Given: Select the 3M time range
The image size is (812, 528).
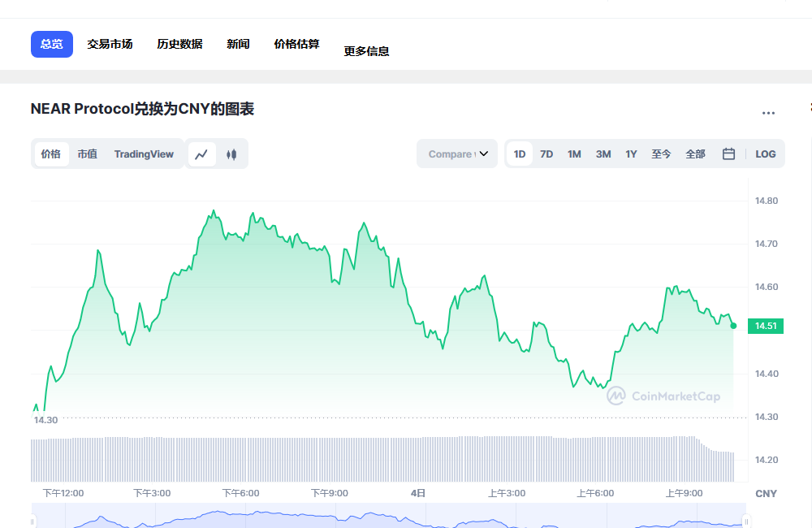Looking at the screenshot, I should 603,154.
